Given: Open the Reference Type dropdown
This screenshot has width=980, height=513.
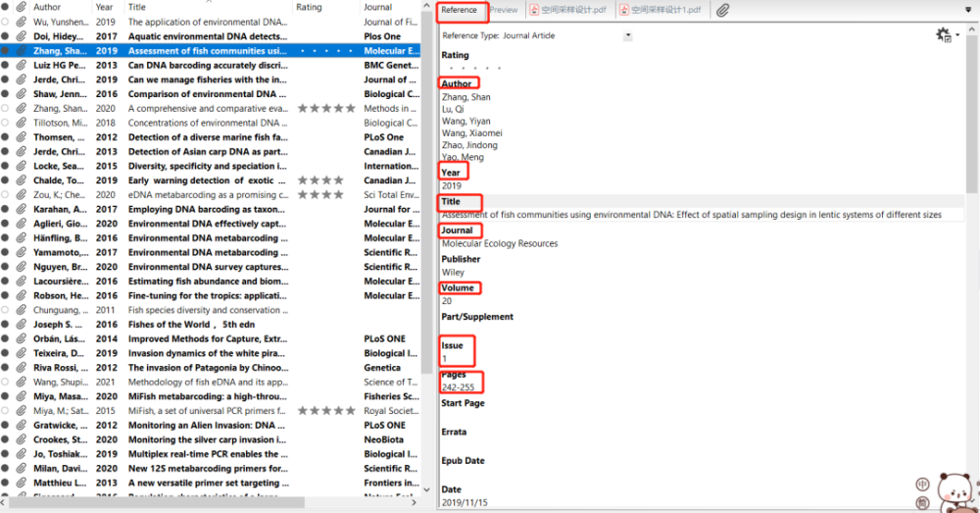Looking at the screenshot, I should click(627, 35).
